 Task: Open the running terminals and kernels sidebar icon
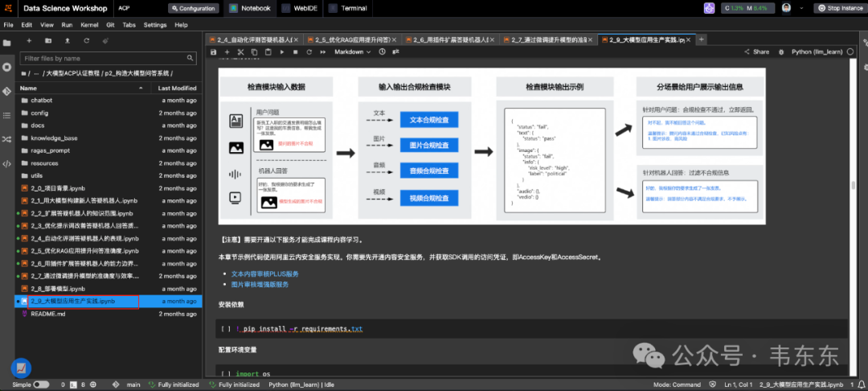6,67
